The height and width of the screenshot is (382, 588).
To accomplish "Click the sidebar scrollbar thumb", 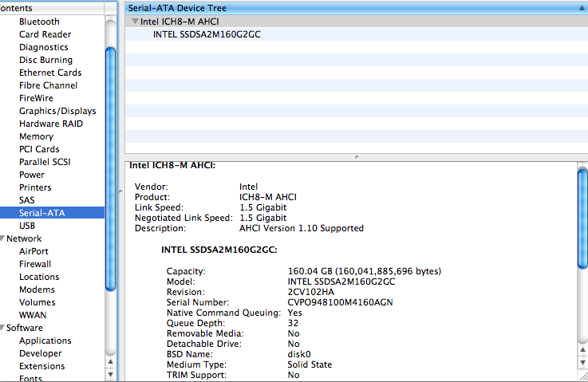I will click(110, 169).
